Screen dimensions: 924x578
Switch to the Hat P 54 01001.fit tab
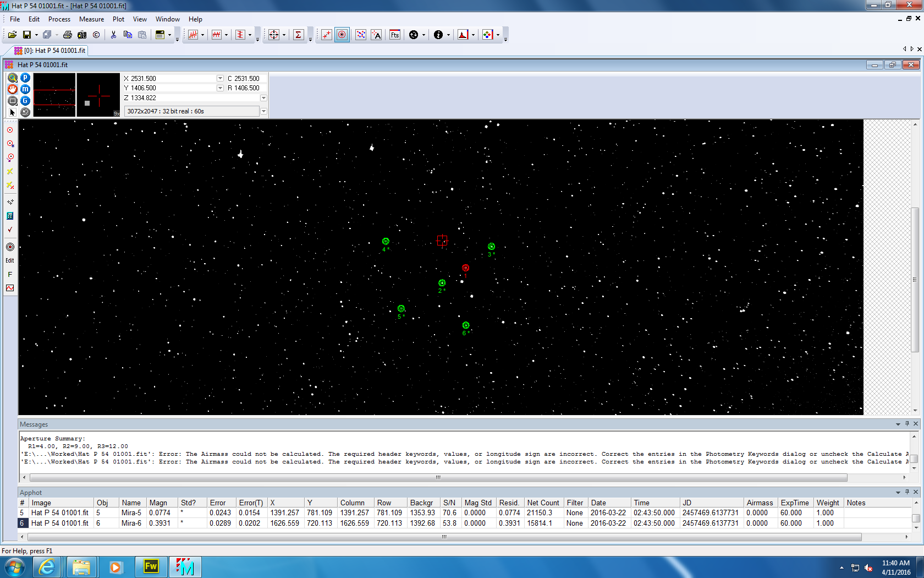(x=54, y=51)
